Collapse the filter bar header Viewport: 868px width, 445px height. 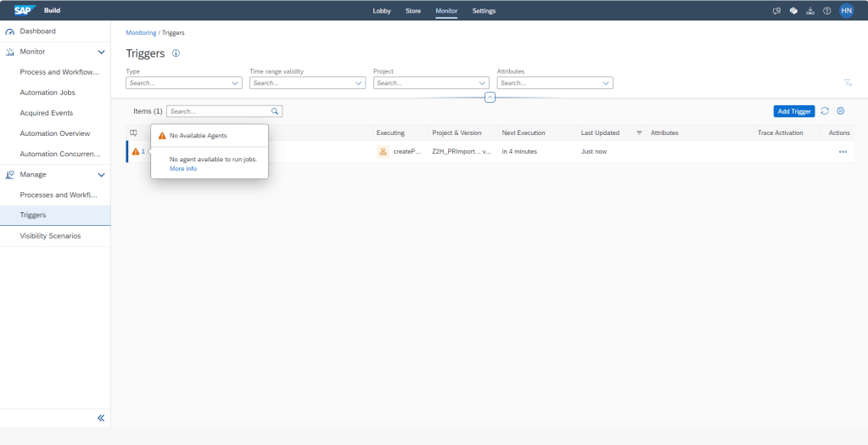[490, 98]
